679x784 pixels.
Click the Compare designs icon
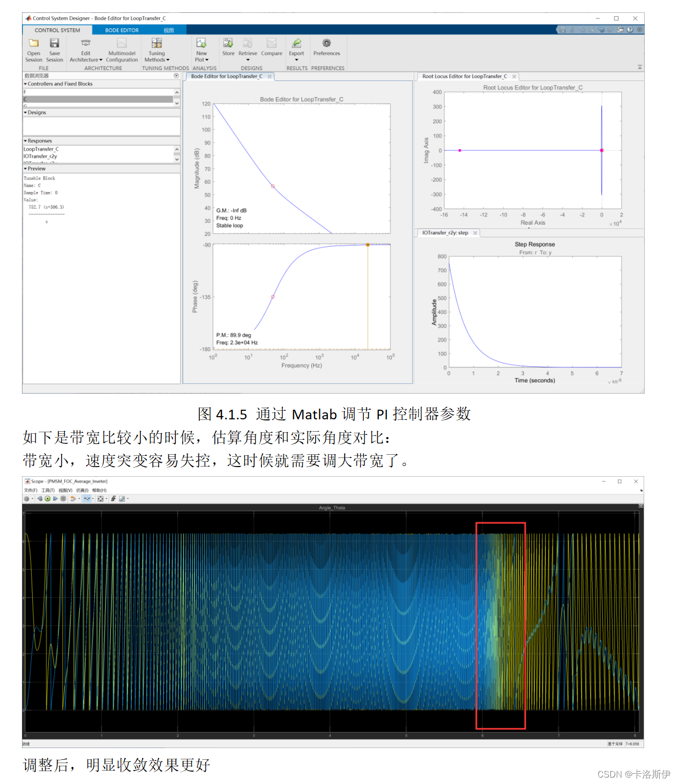tap(272, 43)
